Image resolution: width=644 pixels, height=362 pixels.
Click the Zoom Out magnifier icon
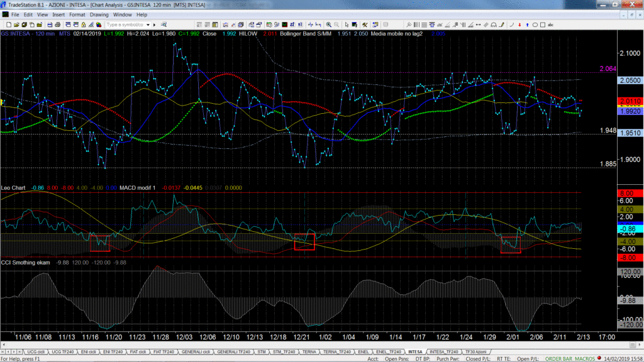click(x=336, y=25)
